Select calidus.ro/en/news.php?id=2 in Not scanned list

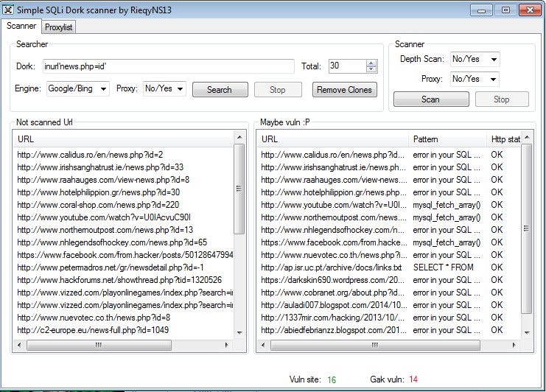click(x=90, y=155)
